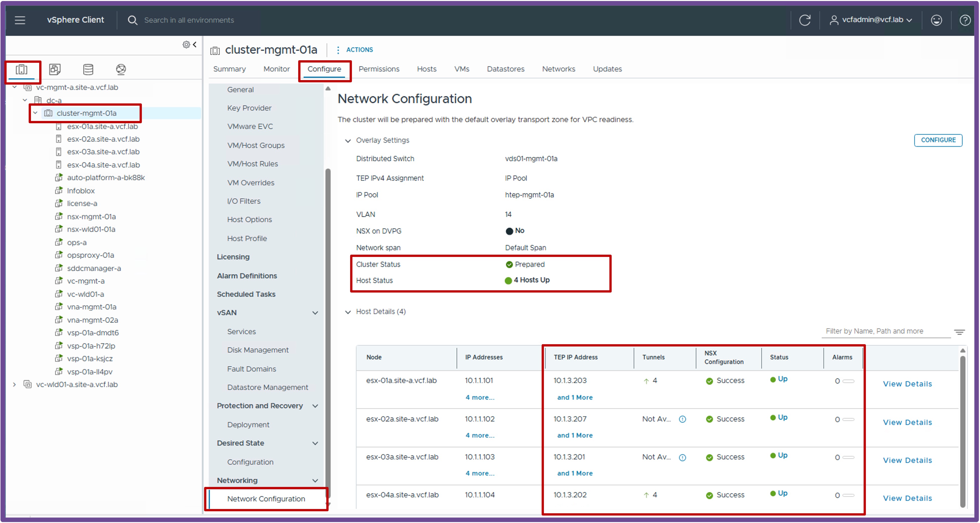
Task: Select host esx-02a.site-a.vcf.lab in tree
Action: coord(103,139)
